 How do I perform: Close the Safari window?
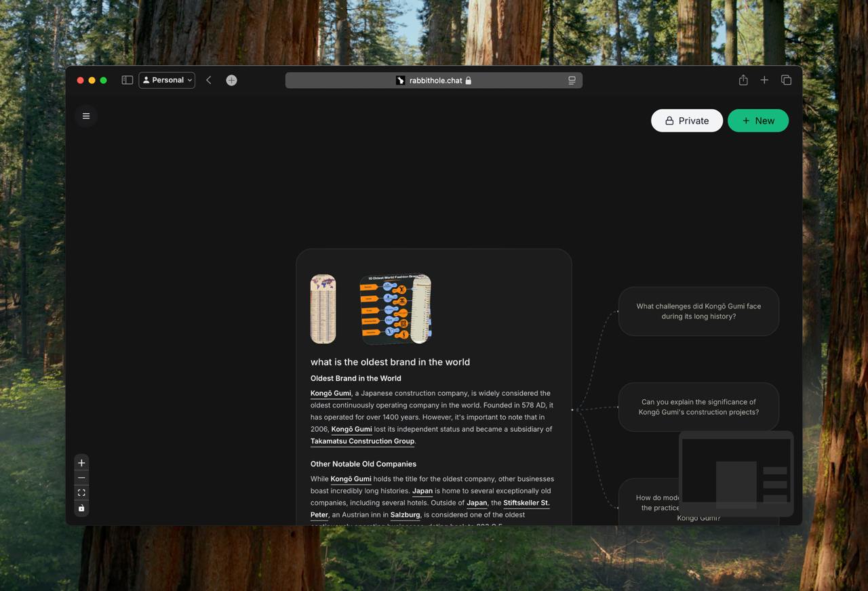pos(80,80)
